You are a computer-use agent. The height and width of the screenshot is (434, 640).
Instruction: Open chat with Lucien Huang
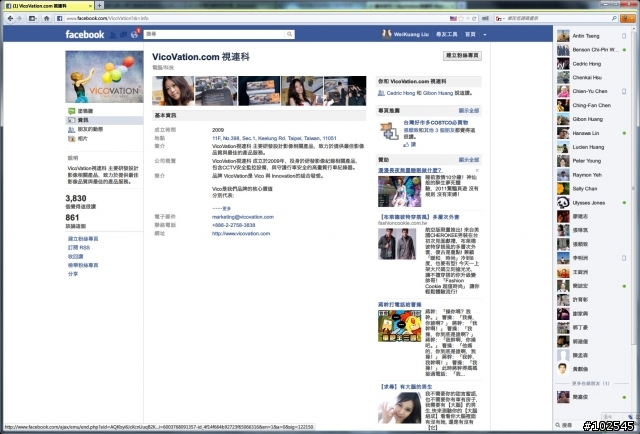click(591, 147)
